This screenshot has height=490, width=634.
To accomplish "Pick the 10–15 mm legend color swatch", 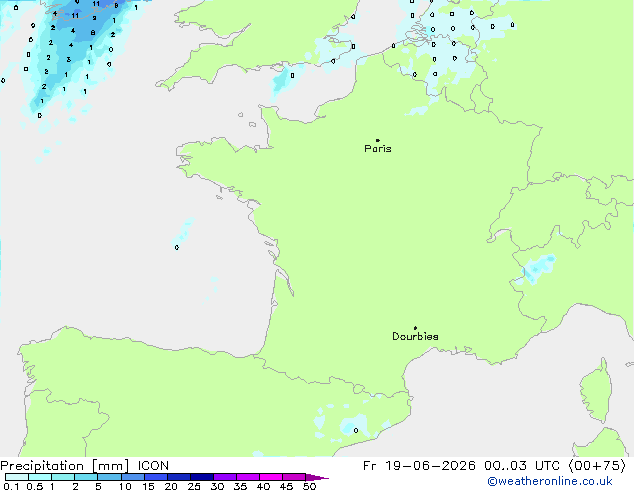I will coord(132,477).
